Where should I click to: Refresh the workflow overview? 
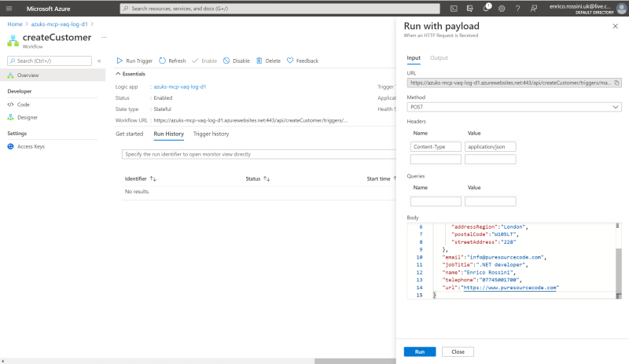(172, 61)
